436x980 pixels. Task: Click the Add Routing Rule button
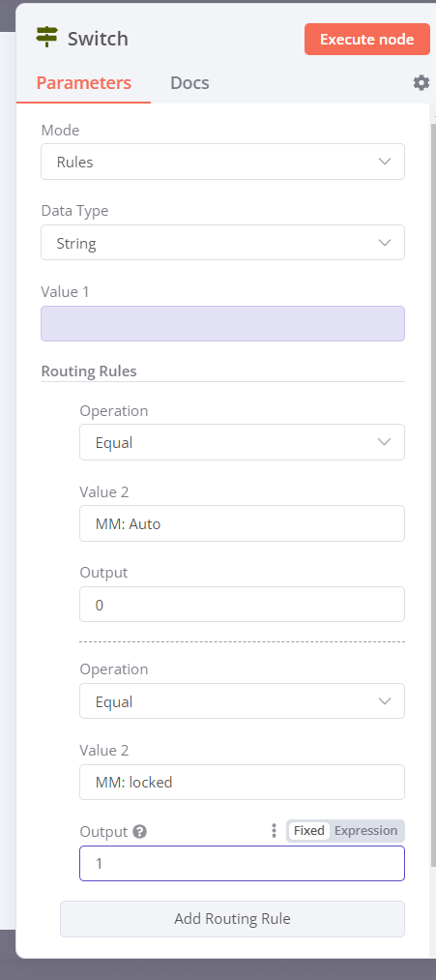point(232,919)
